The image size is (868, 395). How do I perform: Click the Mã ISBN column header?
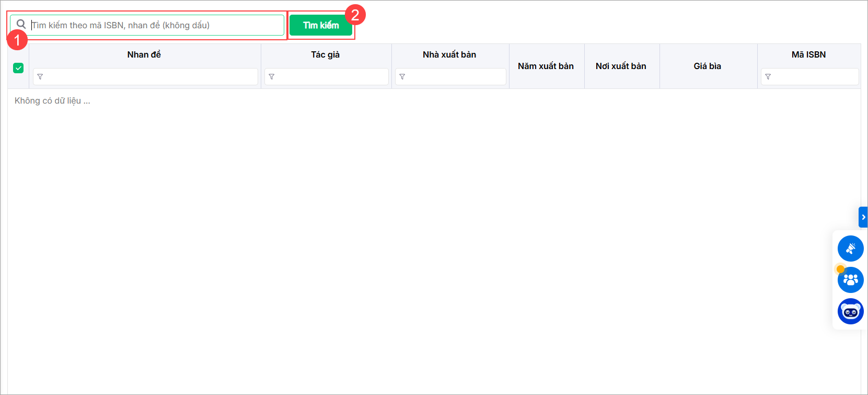(x=809, y=54)
